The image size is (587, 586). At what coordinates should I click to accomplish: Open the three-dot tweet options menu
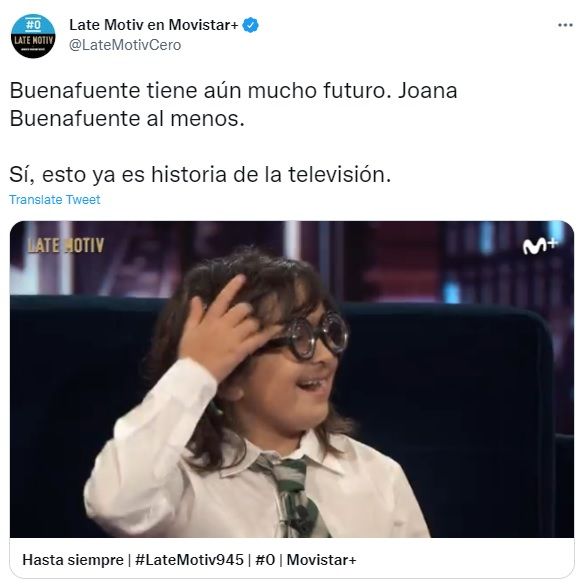(x=565, y=25)
